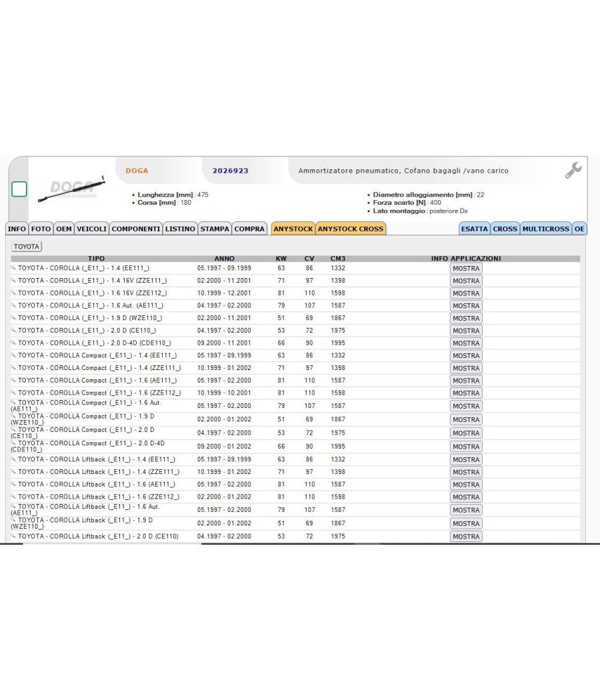The image size is (600, 700).
Task: Click magnifier icon beside Corolla Liftback 1.4 (EE111_)
Action: pyautogui.click(x=13, y=459)
